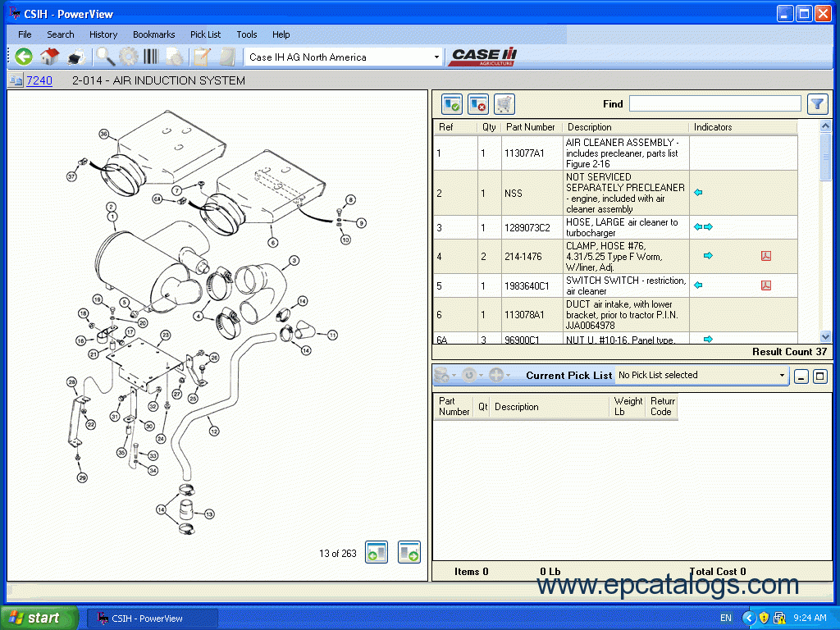Click the Description column header in parts list
Viewport: 840px width, 630px height.
625,127
